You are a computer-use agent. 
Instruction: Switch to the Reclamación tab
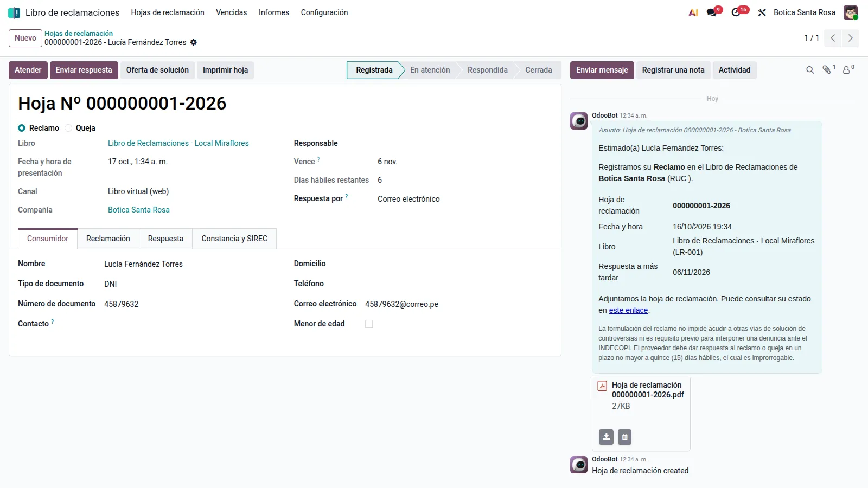click(x=108, y=239)
